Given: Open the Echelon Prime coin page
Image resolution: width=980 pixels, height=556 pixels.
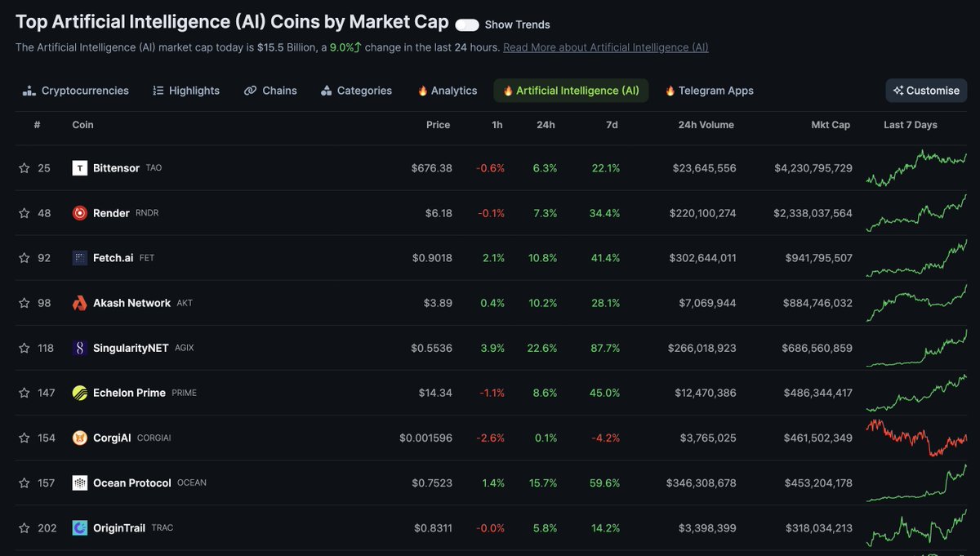Looking at the screenshot, I should click(129, 393).
